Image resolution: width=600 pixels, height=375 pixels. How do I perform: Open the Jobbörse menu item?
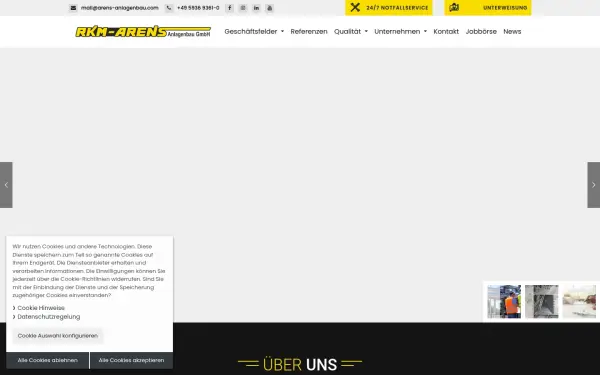pos(481,31)
